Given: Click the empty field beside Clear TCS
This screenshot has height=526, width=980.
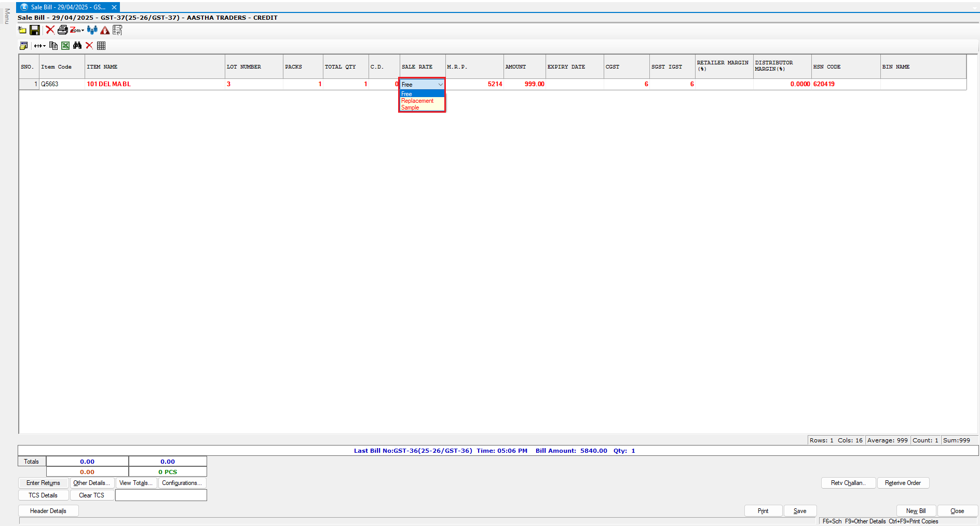Looking at the screenshot, I should 161,495.
